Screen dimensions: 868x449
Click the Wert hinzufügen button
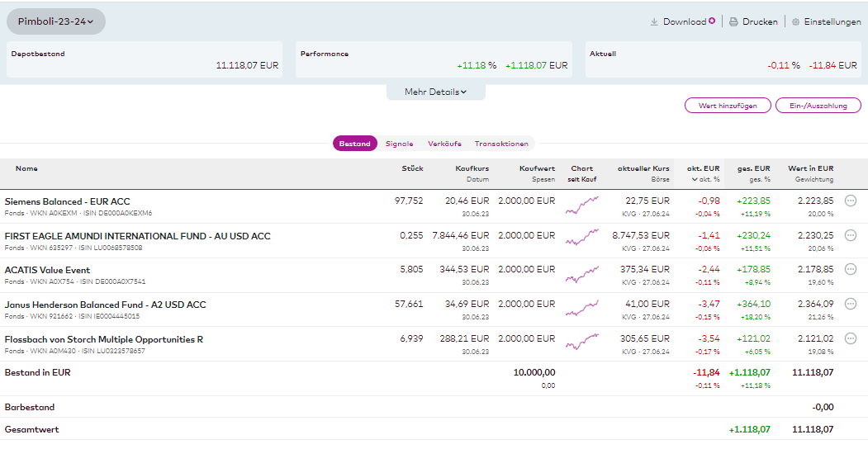(727, 106)
